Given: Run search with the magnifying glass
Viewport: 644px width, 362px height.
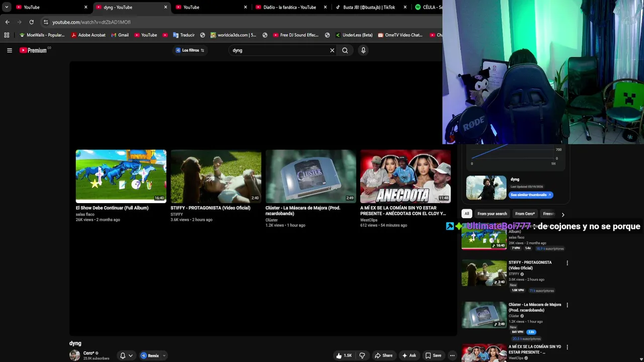Looking at the screenshot, I should click(345, 50).
